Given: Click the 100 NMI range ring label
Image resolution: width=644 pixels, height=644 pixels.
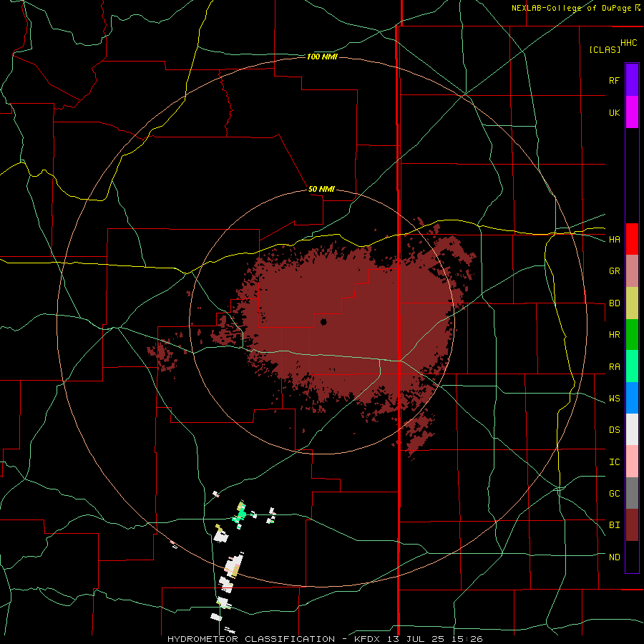Looking at the screenshot, I should coord(322,57).
